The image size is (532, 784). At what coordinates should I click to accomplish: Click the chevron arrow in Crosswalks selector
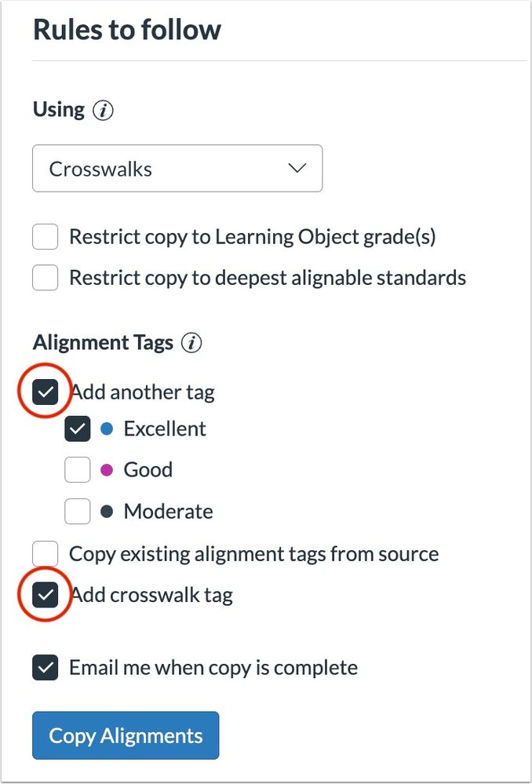point(297,169)
